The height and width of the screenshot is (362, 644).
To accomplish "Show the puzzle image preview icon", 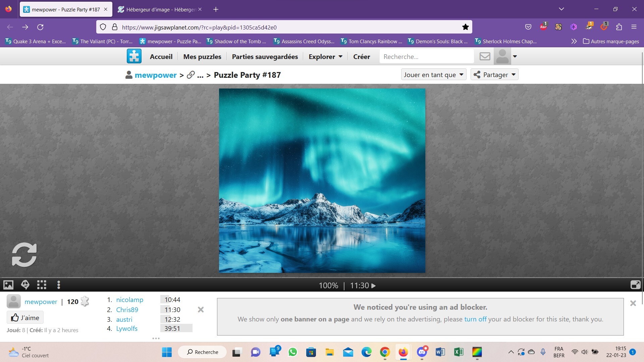I will coord(8,285).
